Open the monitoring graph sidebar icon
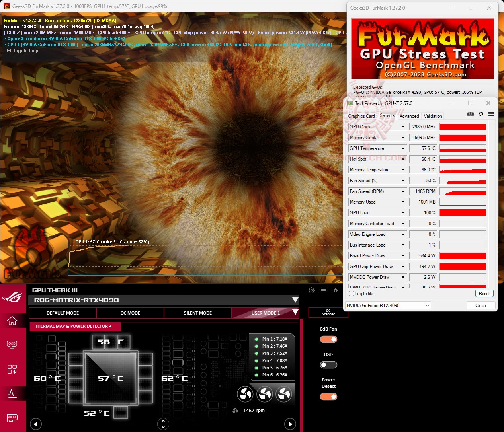Screen dimensions: 504x432 click(12, 393)
